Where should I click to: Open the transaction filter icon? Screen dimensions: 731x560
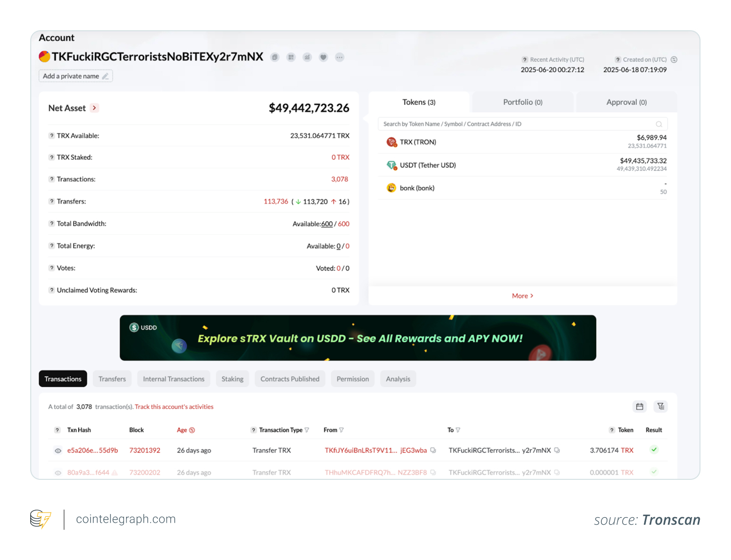pos(660,406)
